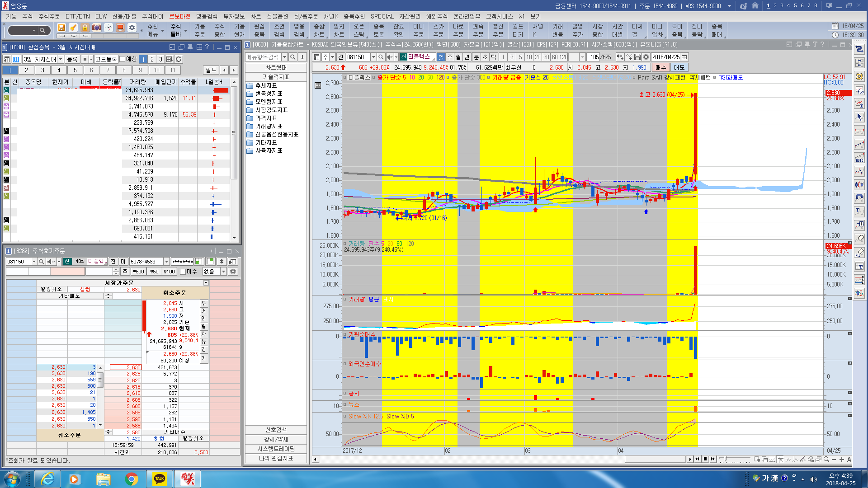Screen dimensions: 868x488
Task: Switch to watchlist tab 2
Action: point(26,70)
